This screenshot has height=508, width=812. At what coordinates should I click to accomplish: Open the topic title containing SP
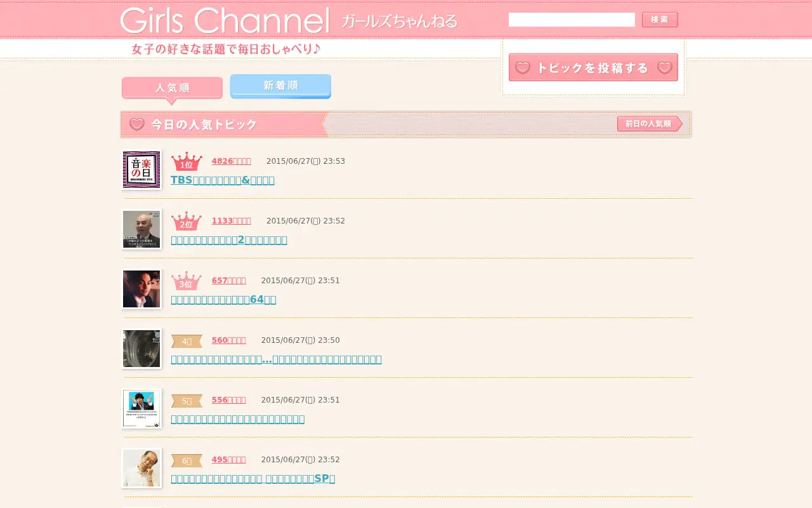(253, 479)
